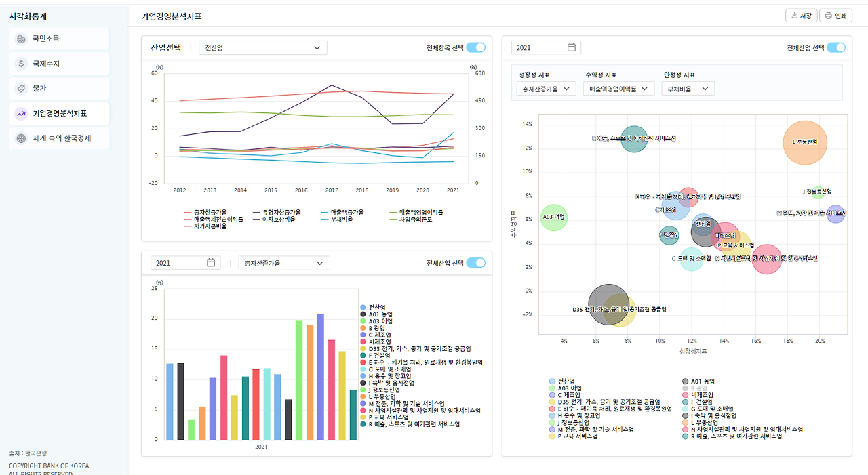Viewport: 868px width, 475px height.
Task: Toggle 전체산업 선택 switch in scatter chart panel
Action: [x=836, y=47]
